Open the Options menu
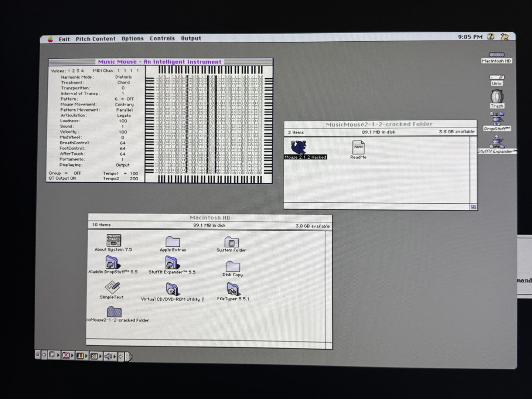The image size is (532, 399). [x=133, y=38]
